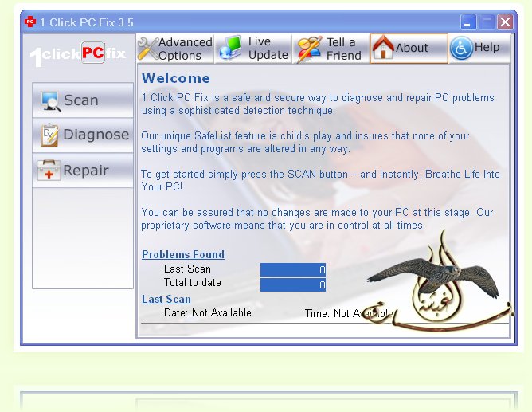Close the 1 Click PC Fix window
532x412 pixels.
(x=505, y=22)
